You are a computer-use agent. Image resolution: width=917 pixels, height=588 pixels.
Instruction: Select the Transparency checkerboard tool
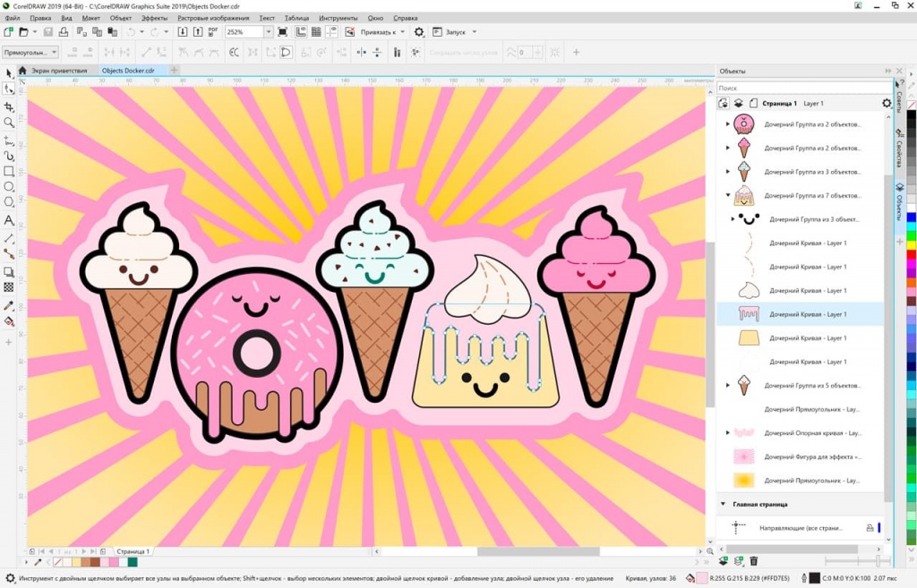click(x=8, y=287)
